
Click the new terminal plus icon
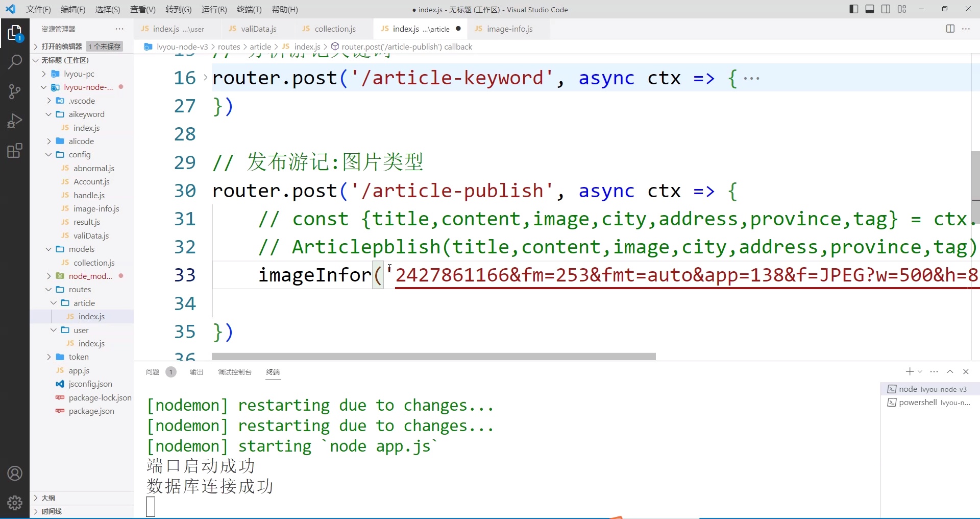[x=909, y=371]
